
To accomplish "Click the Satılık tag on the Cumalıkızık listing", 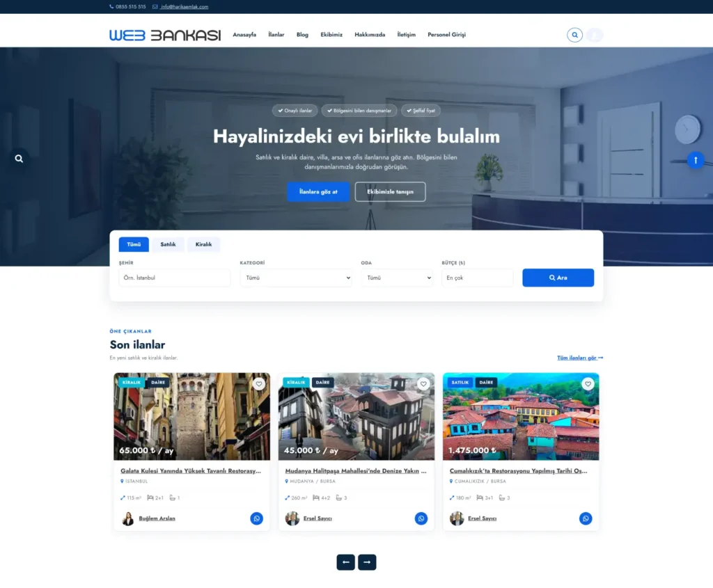I will (x=460, y=383).
